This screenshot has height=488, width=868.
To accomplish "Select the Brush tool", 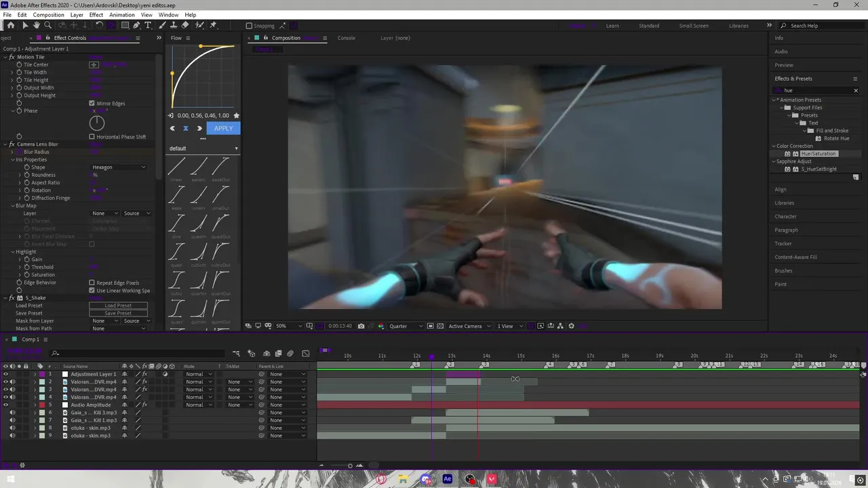I will (163, 25).
